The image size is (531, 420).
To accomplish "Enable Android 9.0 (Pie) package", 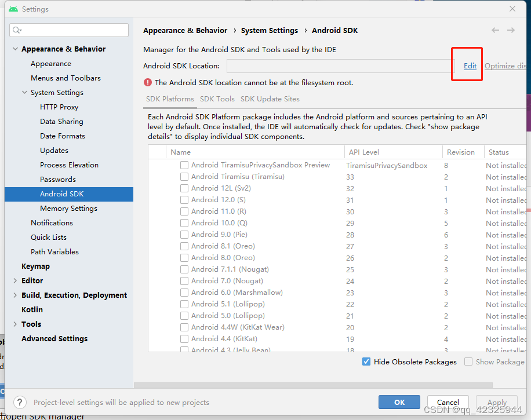I will click(x=184, y=235).
